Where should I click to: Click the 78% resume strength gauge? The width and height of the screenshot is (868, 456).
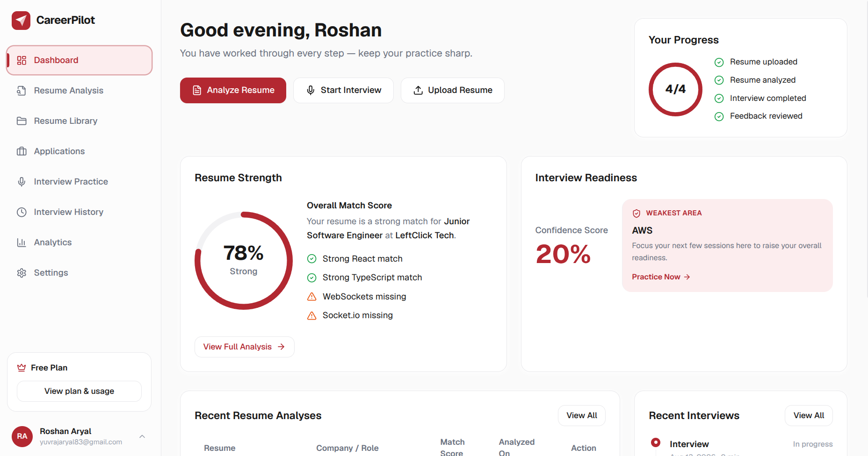click(x=244, y=261)
